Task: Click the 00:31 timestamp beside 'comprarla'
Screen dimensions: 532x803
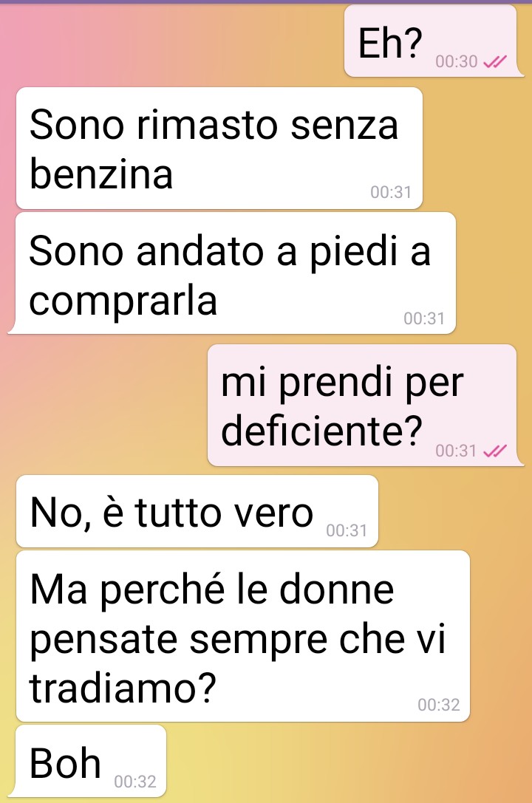Action: click(424, 318)
